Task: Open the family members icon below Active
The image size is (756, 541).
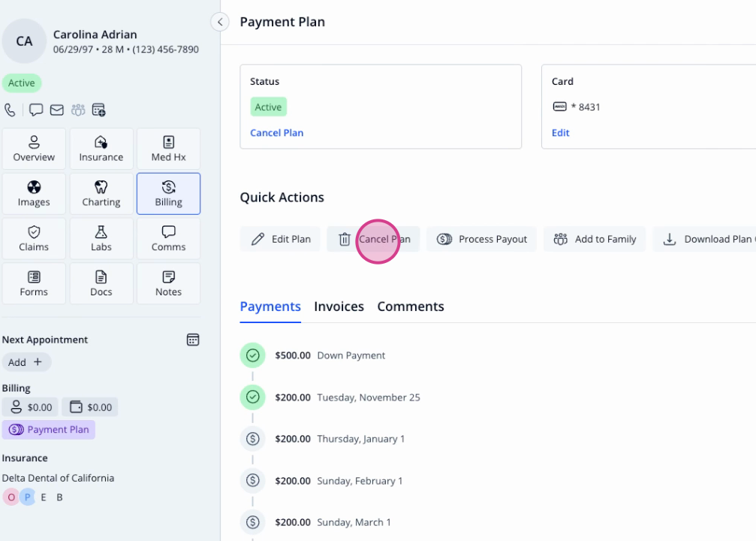Action: click(x=78, y=110)
